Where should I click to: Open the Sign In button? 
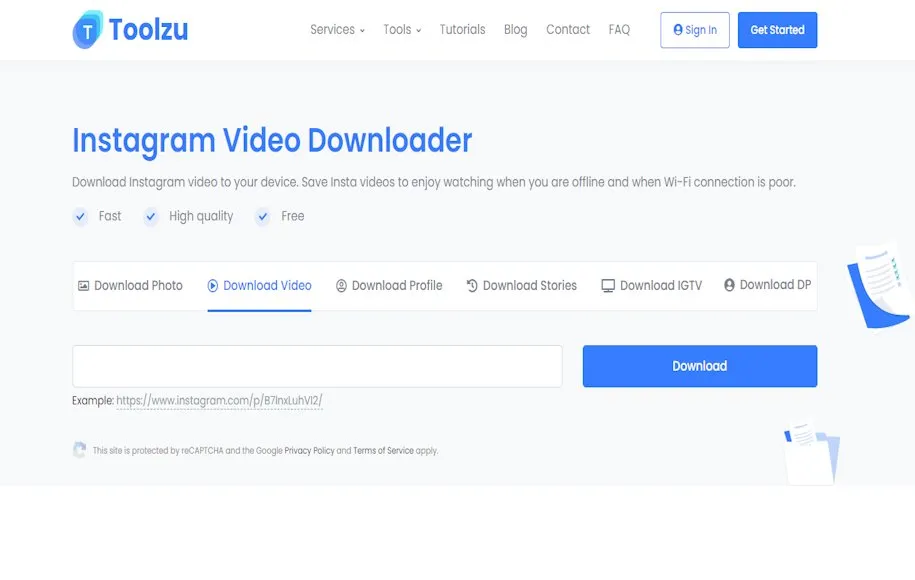(695, 30)
